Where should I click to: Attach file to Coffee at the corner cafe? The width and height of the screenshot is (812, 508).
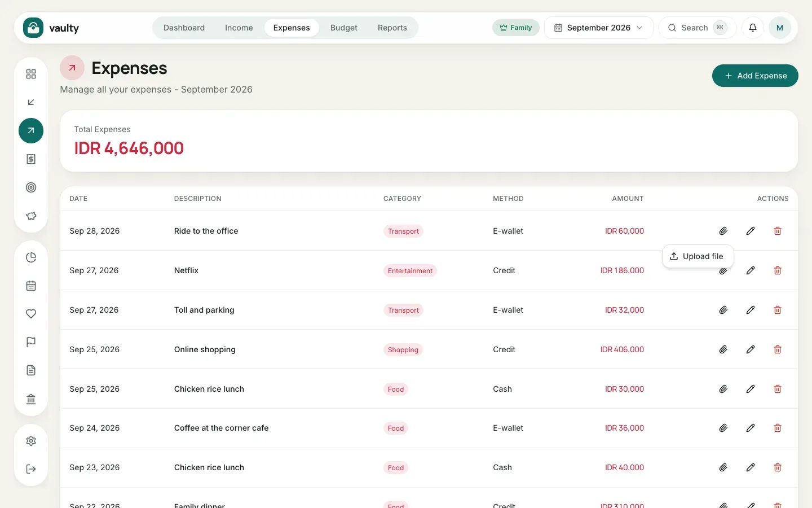click(723, 428)
